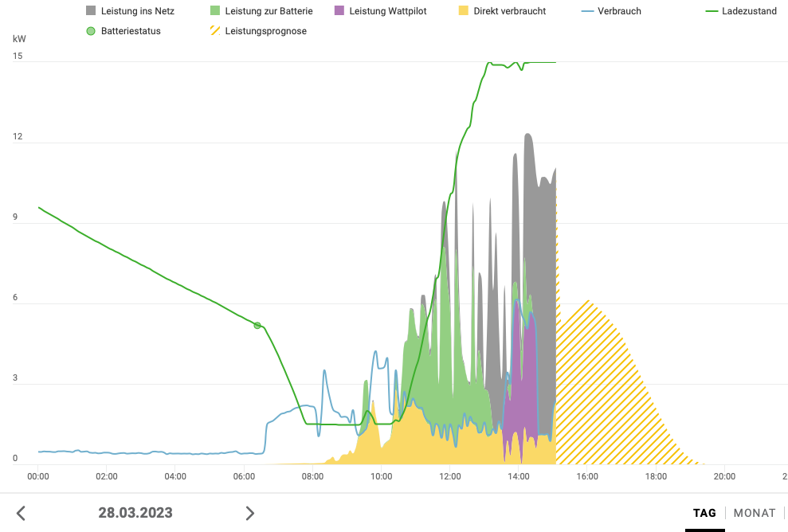Toggle the Leistung ins Netz series label
Image resolution: width=788 pixels, height=532 pixels.
pyautogui.click(x=138, y=11)
